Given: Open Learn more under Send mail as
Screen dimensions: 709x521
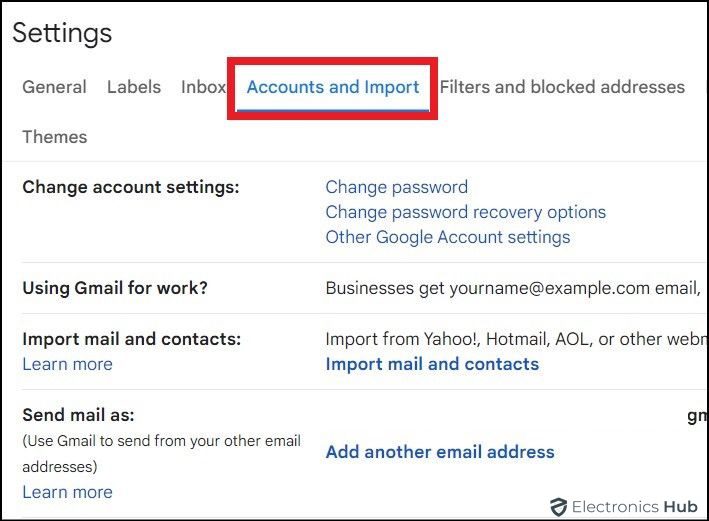Looking at the screenshot, I should (x=67, y=492).
